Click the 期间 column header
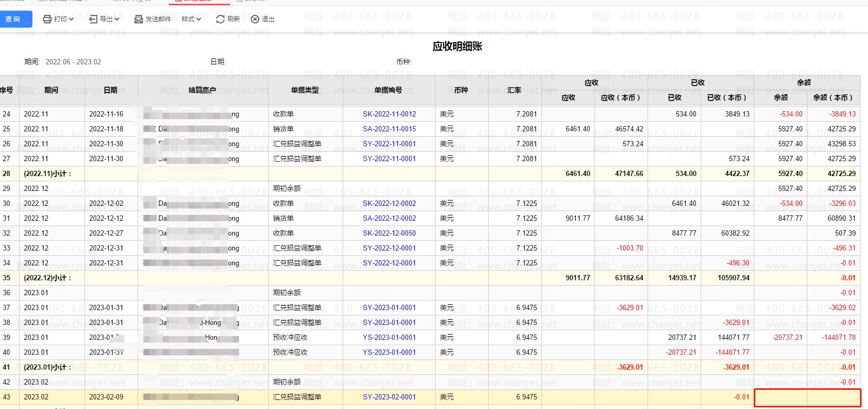Viewport: 868px width, 409px height. click(x=51, y=90)
